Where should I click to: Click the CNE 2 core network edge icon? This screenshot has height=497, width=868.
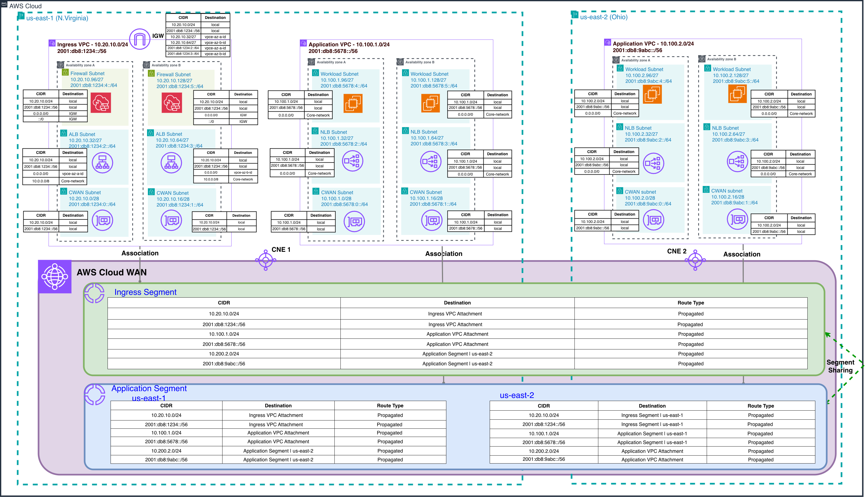695,260
